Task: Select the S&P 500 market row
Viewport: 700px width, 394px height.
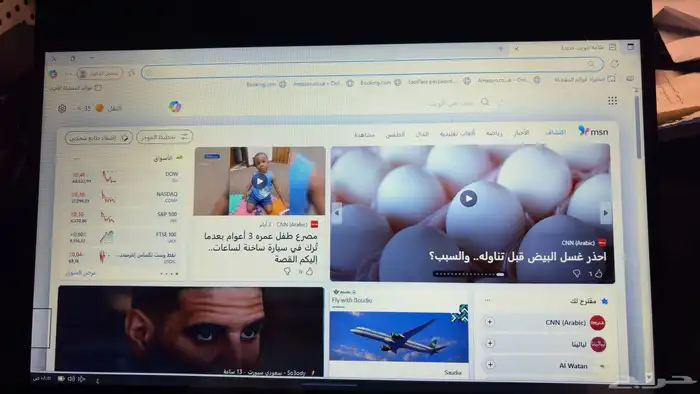Action: pos(124,217)
